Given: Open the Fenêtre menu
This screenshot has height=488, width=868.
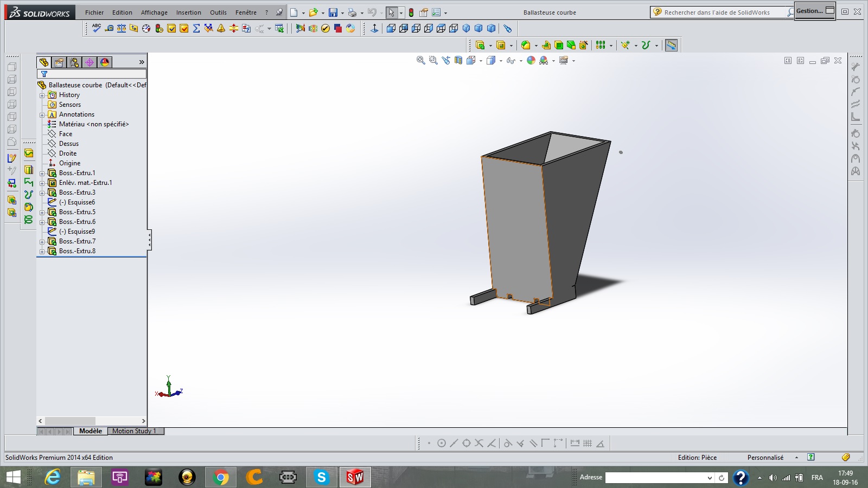Looking at the screenshot, I should 246,12.
